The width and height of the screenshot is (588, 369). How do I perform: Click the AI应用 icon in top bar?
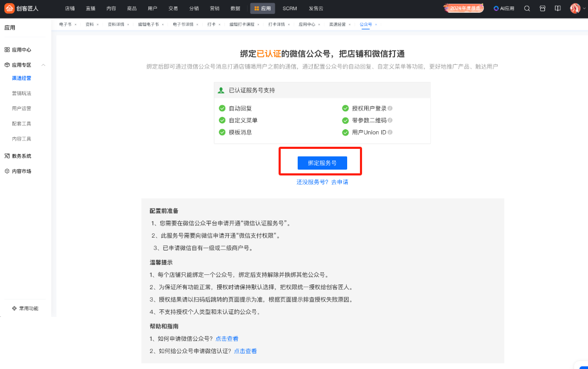(503, 9)
